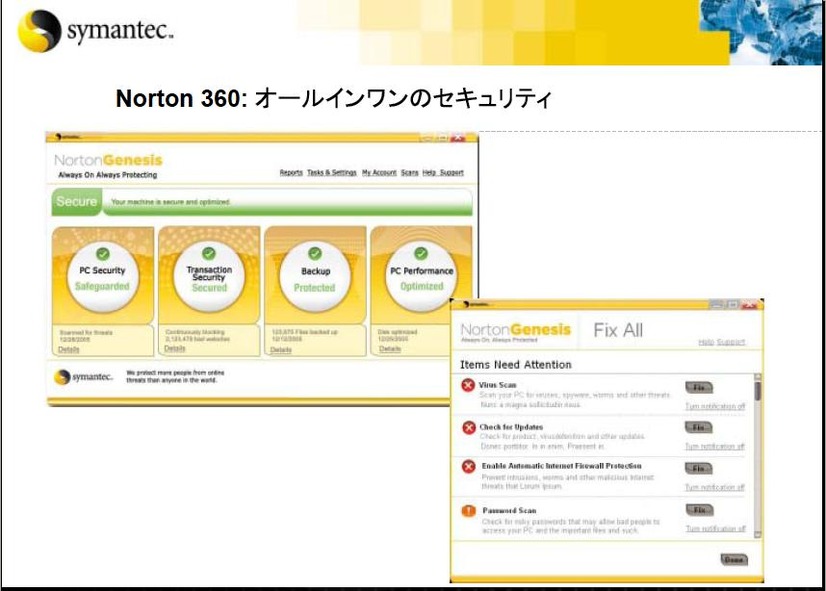Click the red X icon beside Check for Updates
The width and height of the screenshot is (826, 591).
[469, 427]
